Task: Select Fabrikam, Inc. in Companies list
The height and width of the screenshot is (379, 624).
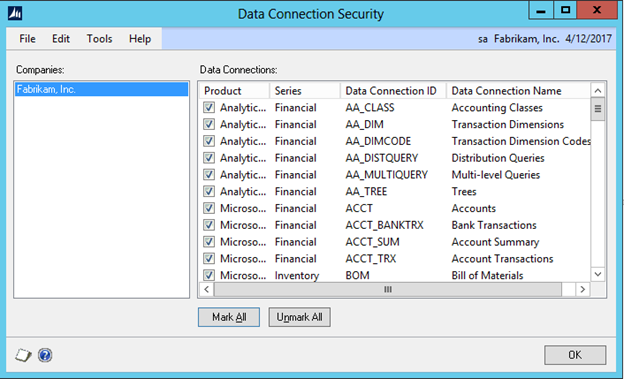Action: click(x=101, y=89)
